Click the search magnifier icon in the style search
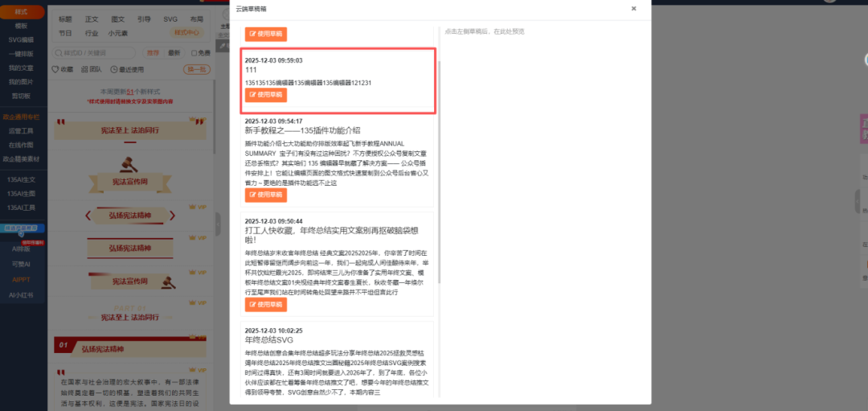 tap(58, 53)
